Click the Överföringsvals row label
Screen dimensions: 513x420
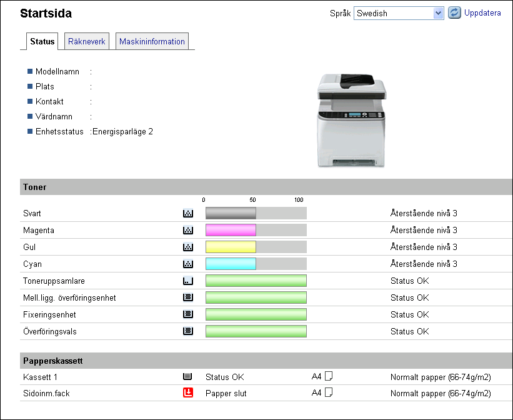click(50, 331)
